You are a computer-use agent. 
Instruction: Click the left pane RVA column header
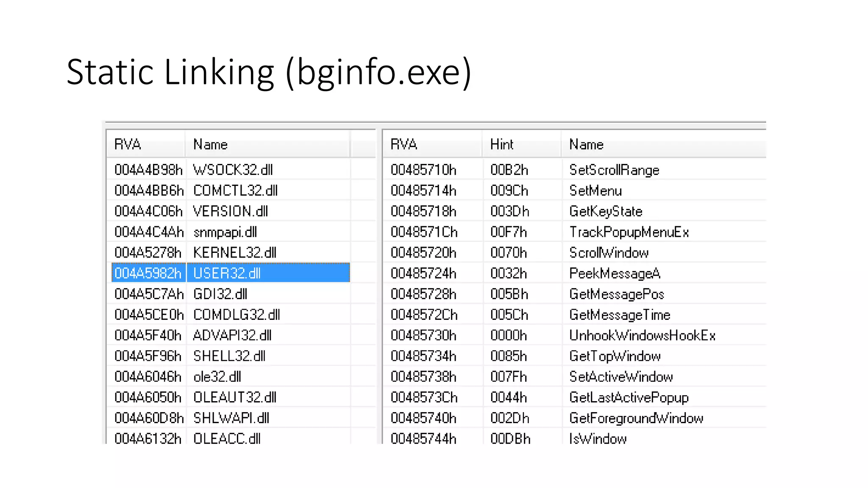point(146,144)
